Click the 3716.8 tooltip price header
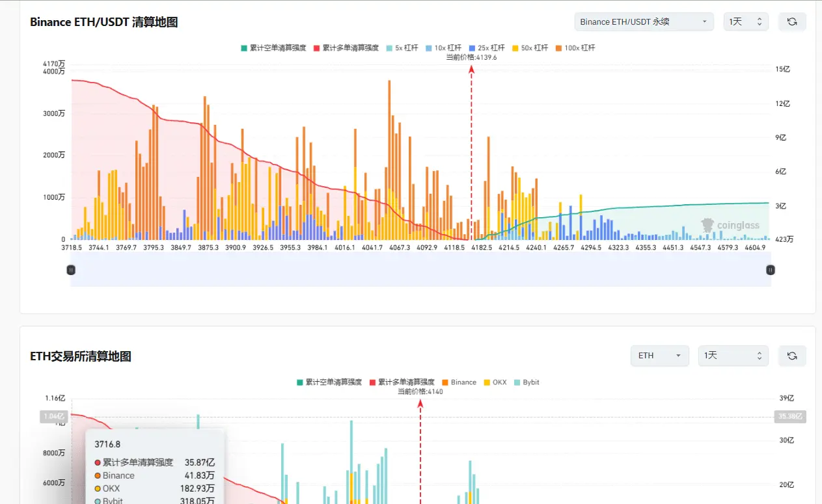Viewport: 822px width, 504px height. [x=107, y=445]
